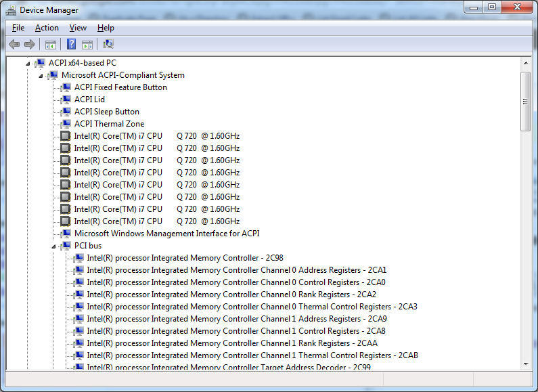Select the PCI bus label
Viewport: 538px width, 392px height.
click(88, 246)
